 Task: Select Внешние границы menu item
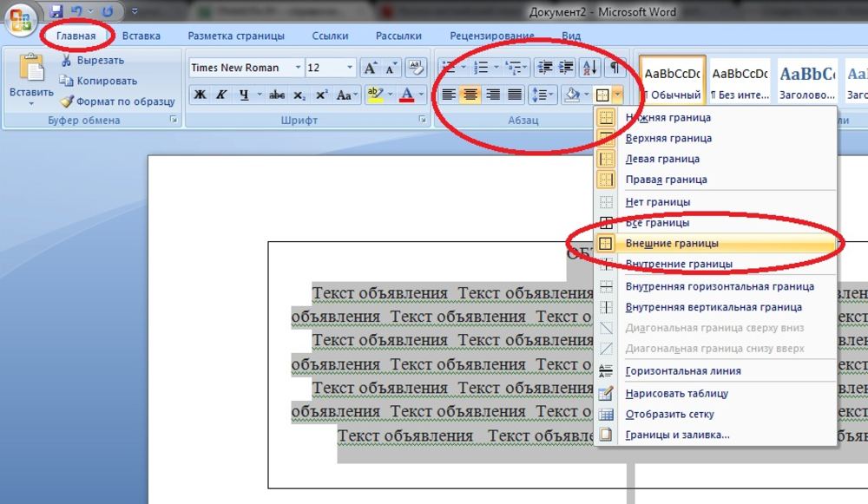coord(715,243)
